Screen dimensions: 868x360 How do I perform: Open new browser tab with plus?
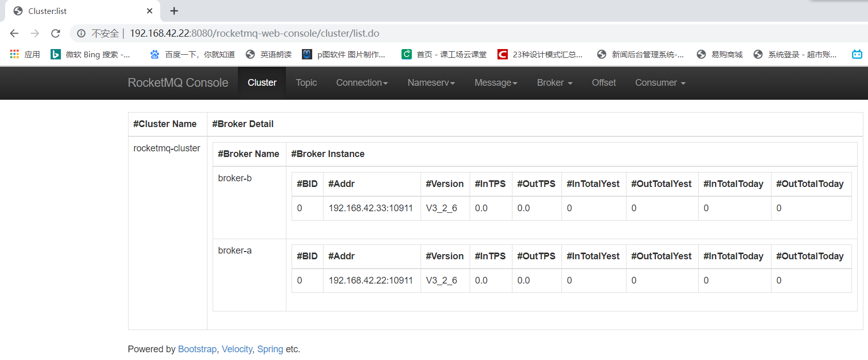pyautogui.click(x=174, y=11)
